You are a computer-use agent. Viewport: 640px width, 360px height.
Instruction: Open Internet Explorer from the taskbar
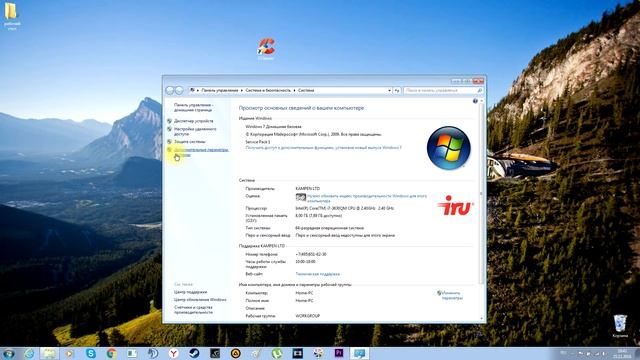(29, 353)
